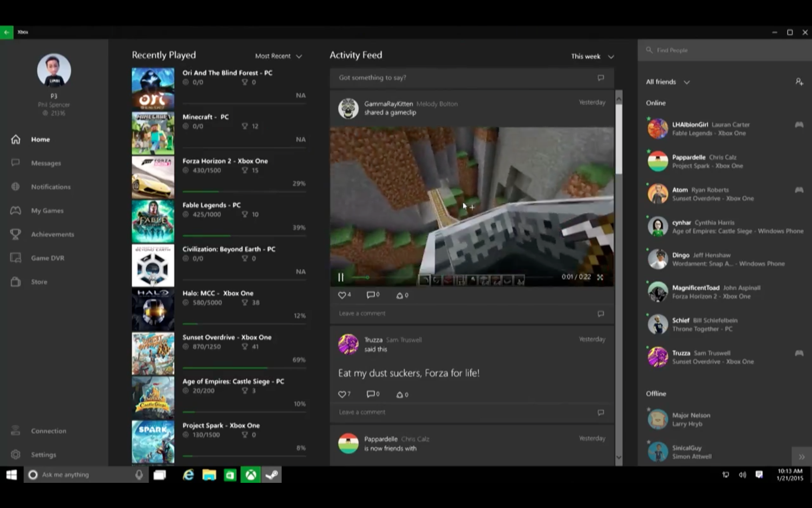Click share icon under Truzza's post
This screenshot has width=812, height=508.
[400, 394]
